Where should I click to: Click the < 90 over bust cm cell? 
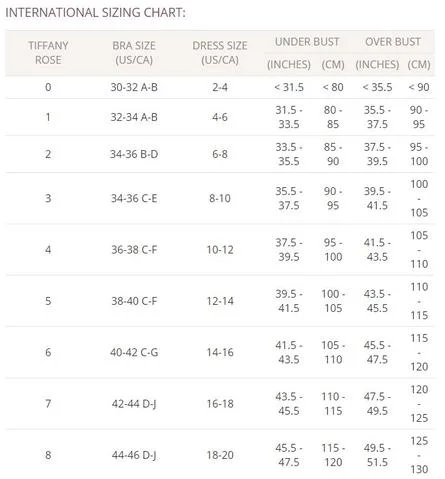click(419, 87)
